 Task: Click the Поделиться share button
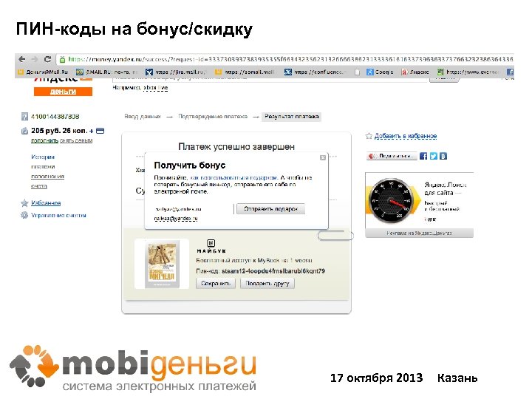coord(392,156)
